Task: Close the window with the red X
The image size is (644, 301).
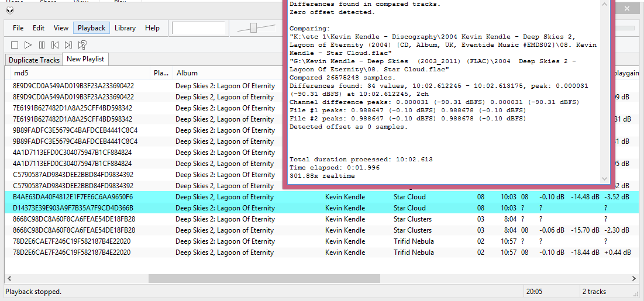Action: pyautogui.click(x=627, y=8)
